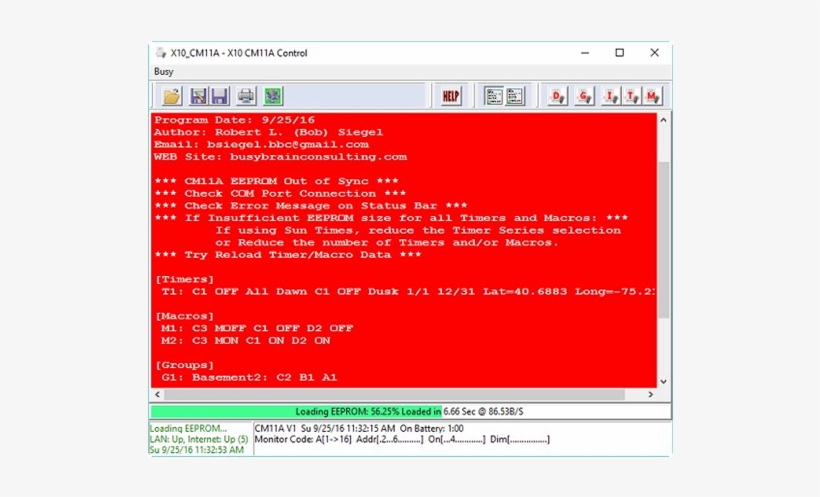Click the plain Save floppy disk icon

pyautogui.click(x=220, y=96)
